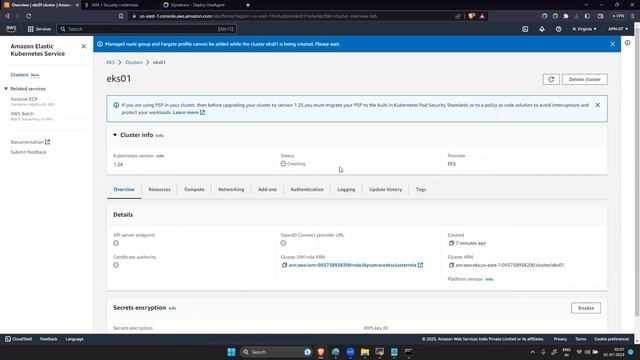Image resolution: width=640 pixels, height=360 pixels.
Task: Open Learn more link in PSP notice
Action: pyautogui.click(x=189, y=112)
